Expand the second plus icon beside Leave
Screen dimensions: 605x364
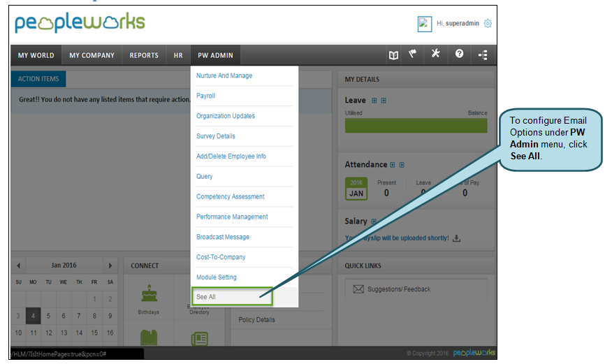pyautogui.click(x=384, y=101)
